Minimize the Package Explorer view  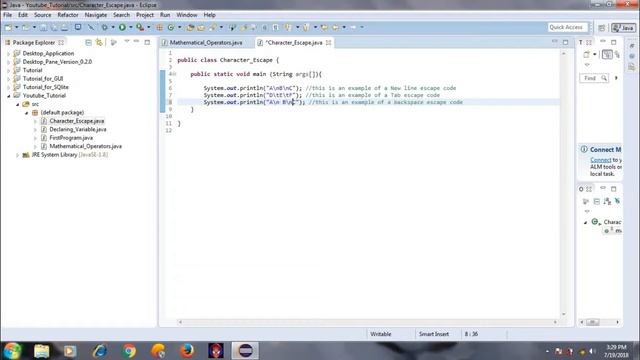coord(137,42)
